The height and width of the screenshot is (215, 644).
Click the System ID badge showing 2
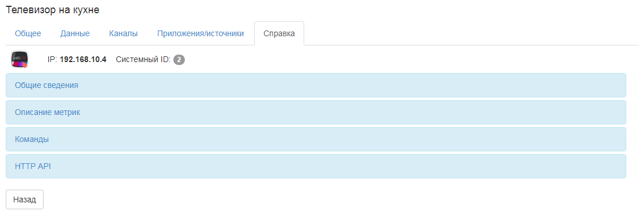click(x=179, y=60)
